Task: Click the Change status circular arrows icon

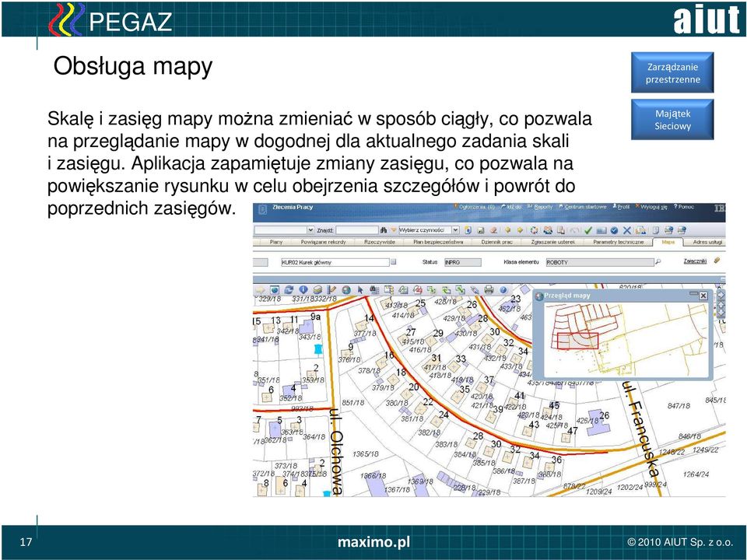Action: click(x=534, y=230)
